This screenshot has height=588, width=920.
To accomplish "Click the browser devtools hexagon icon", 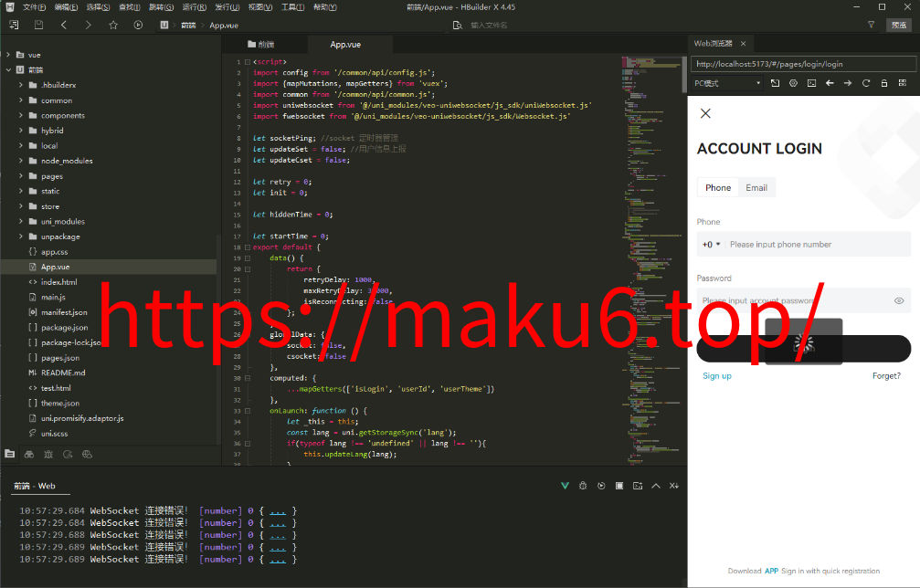I will [793, 83].
